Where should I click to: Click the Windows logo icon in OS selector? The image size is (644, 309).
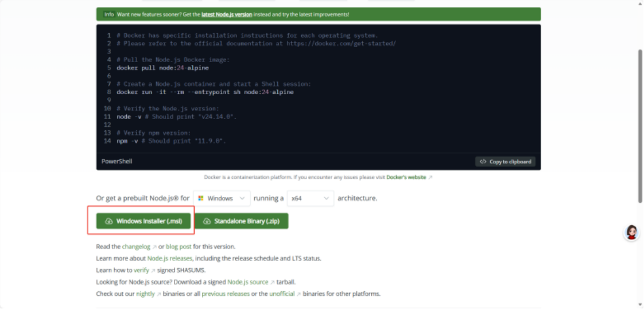(201, 198)
